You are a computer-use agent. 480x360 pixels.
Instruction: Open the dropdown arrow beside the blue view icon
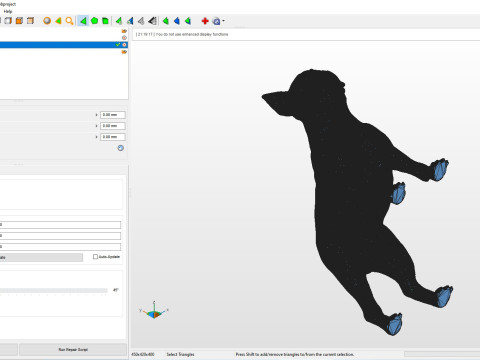click(x=223, y=21)
